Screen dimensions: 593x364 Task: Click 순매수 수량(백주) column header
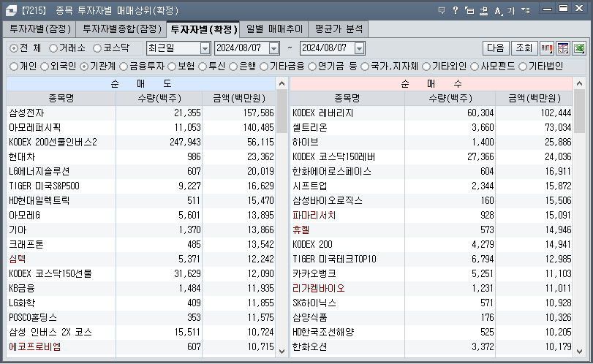[x=450, y=99]
